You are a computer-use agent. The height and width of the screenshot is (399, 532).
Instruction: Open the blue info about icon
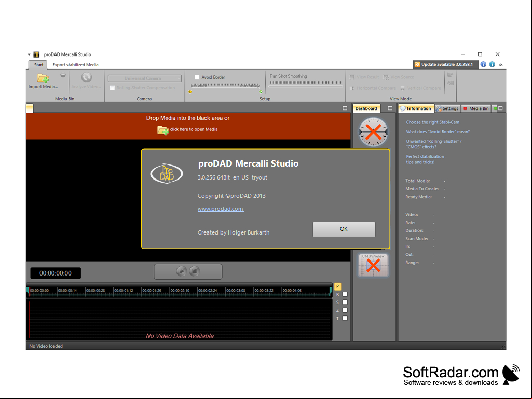492,64
